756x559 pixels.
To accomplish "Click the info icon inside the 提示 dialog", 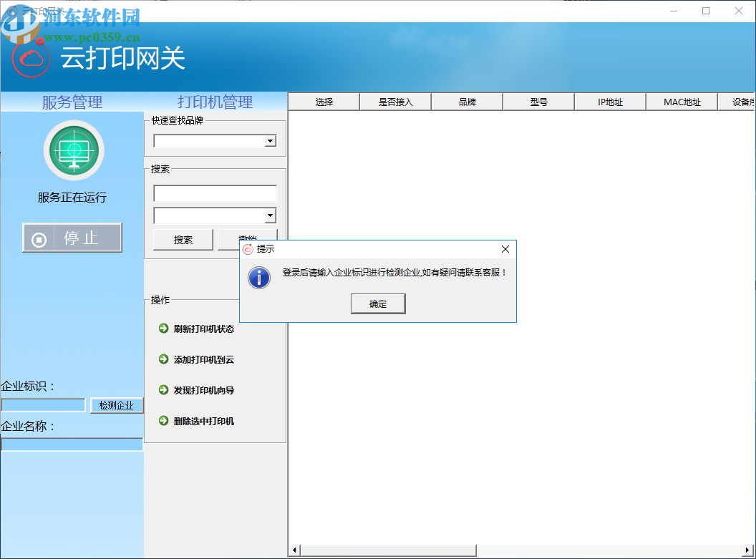I will [x=258, y=278].
